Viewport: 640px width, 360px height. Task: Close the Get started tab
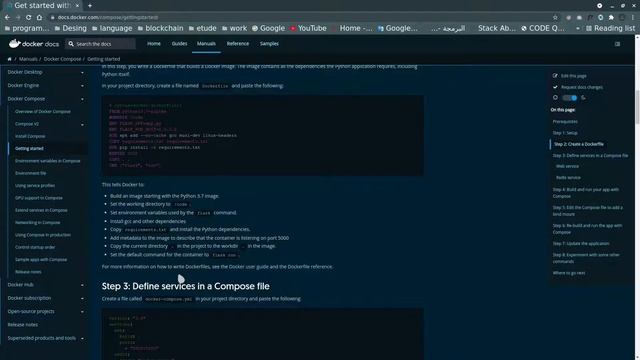(77, 6)
